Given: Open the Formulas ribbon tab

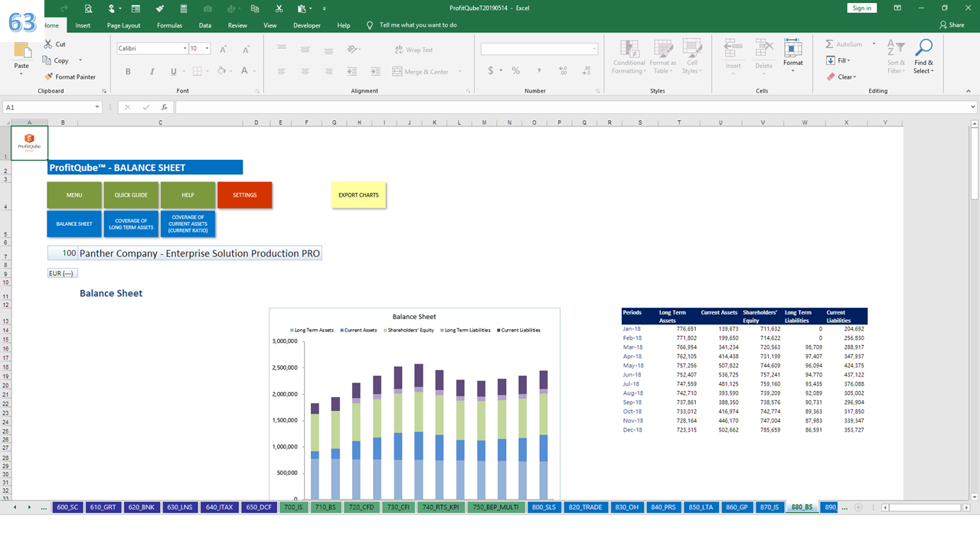Looking at the screenshot, I should pyautogui.click(x=169, y=25).
